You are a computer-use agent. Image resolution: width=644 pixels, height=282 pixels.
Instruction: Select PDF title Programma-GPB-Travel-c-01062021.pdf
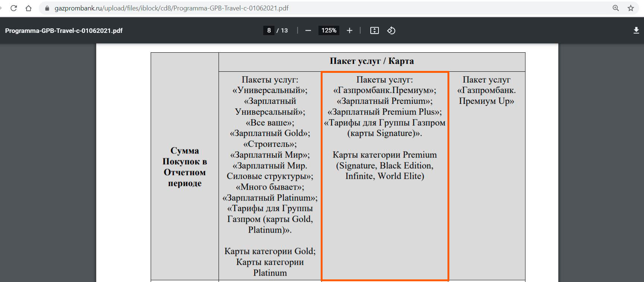tap(64, 31)
